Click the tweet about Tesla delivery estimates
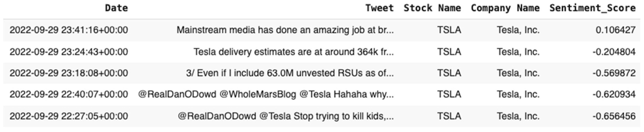Image resolution: width=644 pixels, height=132 pixels. pyautogui.click(x=294, y=52)
